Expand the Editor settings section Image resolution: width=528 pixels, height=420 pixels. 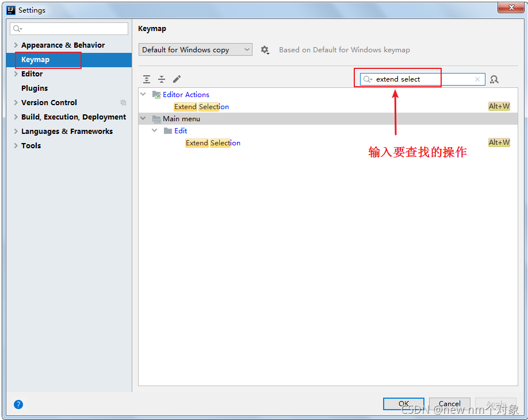point(16,74)
